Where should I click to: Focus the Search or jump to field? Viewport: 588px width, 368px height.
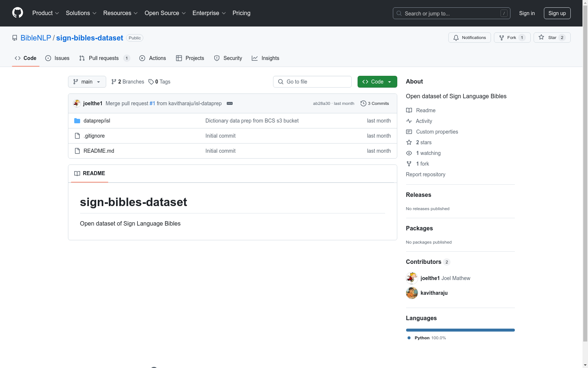pos(452,13)
